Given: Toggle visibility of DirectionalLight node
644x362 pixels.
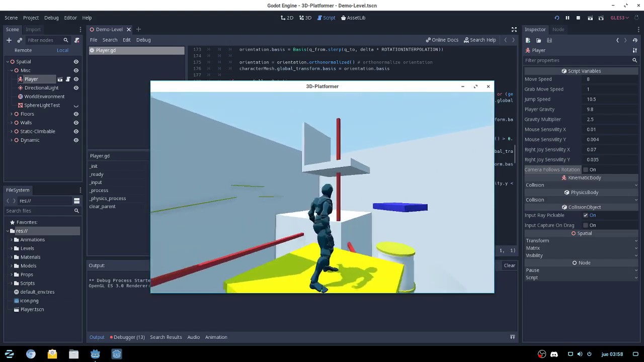Looking at the screenshot, I should point(76,88).
